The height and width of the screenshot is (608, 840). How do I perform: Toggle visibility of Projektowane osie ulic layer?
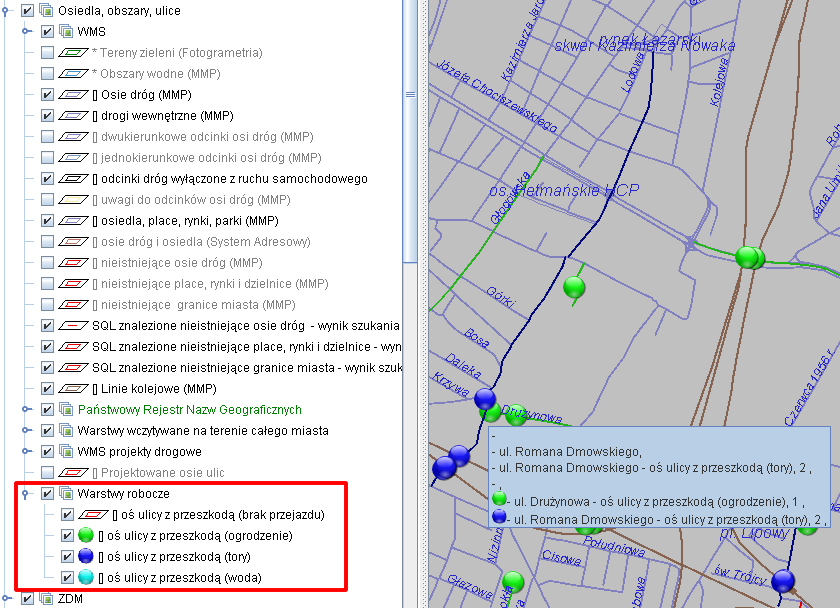pos(48,473)
